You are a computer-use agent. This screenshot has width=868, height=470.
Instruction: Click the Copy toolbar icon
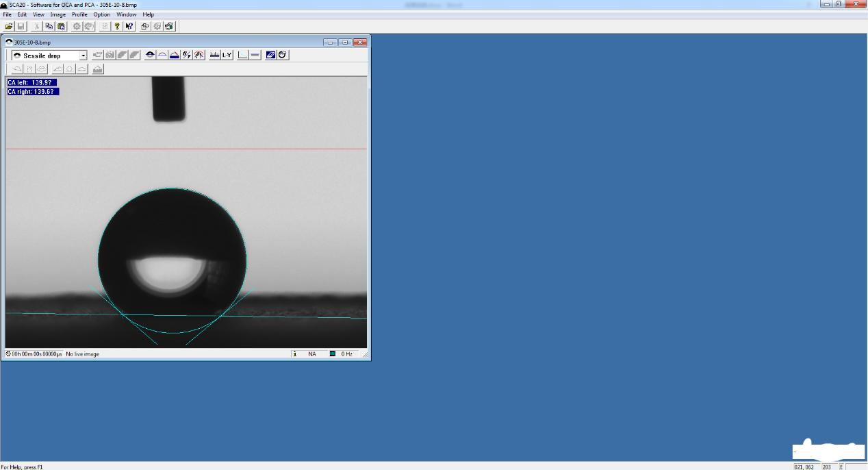(49, 26)
